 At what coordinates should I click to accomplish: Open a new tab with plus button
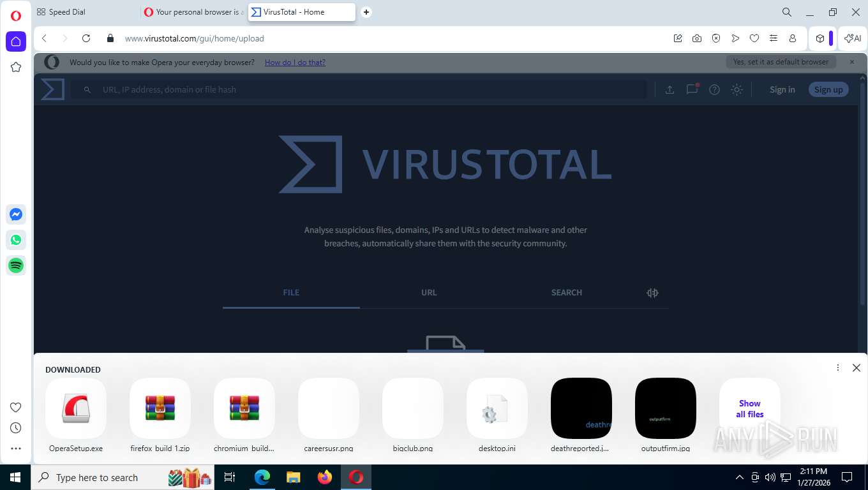(366, 12)
